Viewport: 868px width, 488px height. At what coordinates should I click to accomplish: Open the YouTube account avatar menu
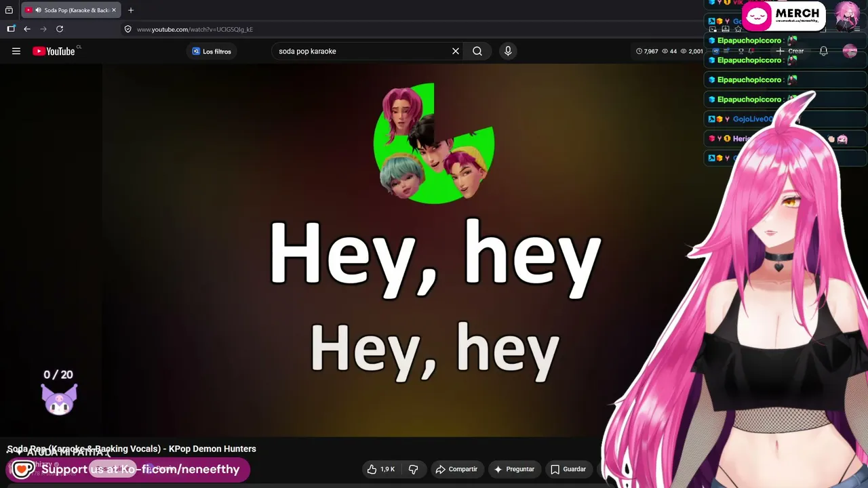point(850,51)
